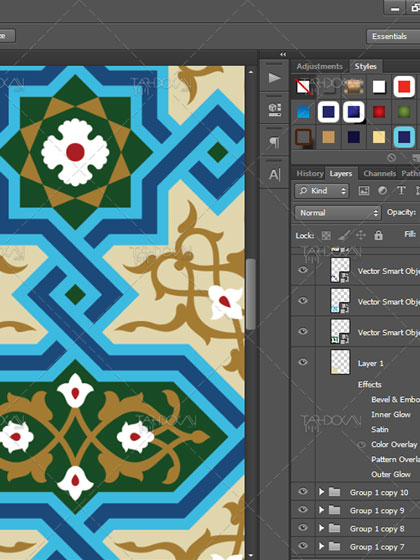Open the Actions panel play icon
This screenshot has width=420, height=560.
[x=274, y=78]
